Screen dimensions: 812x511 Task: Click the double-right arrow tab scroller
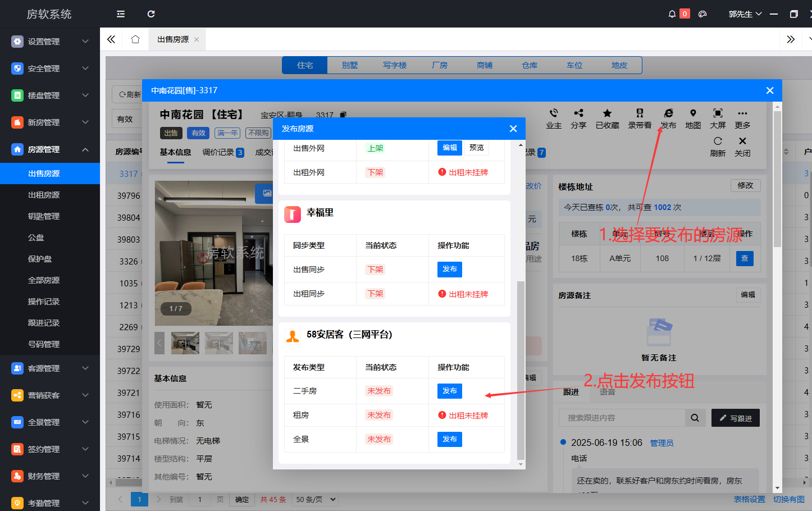(x=791, y=39)
